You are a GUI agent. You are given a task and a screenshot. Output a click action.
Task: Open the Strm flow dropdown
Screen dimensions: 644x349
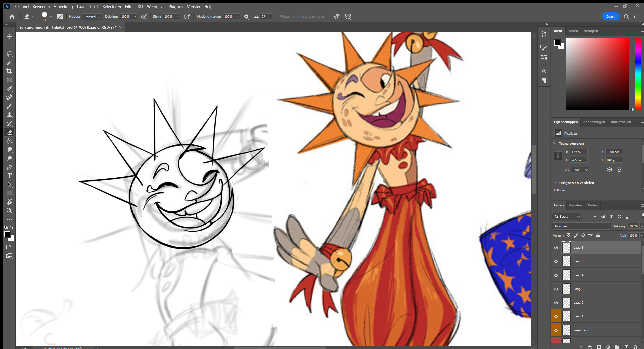177,17
